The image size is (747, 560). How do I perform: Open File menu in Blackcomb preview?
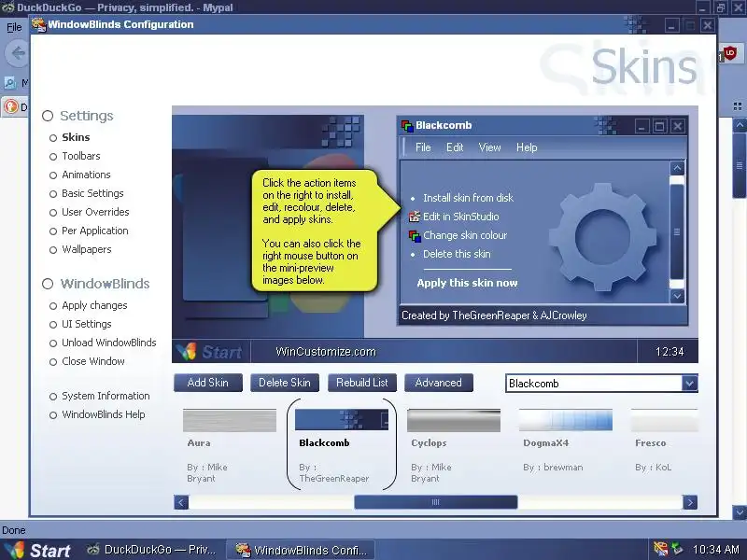pyautogui.click(x=423, y=147)
